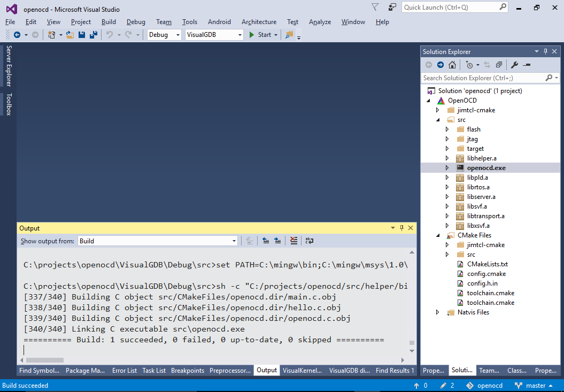
Task: Click the Preview Selected Items icon
Action: click(x=527, y=65)
